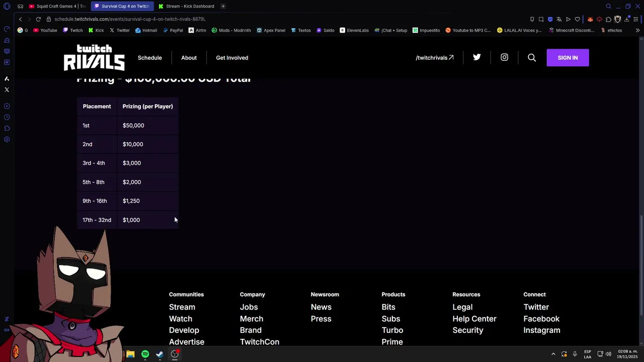The image size is (644, 362).
Task: Click the address bar URL field
Action: (x=287, y=19)
